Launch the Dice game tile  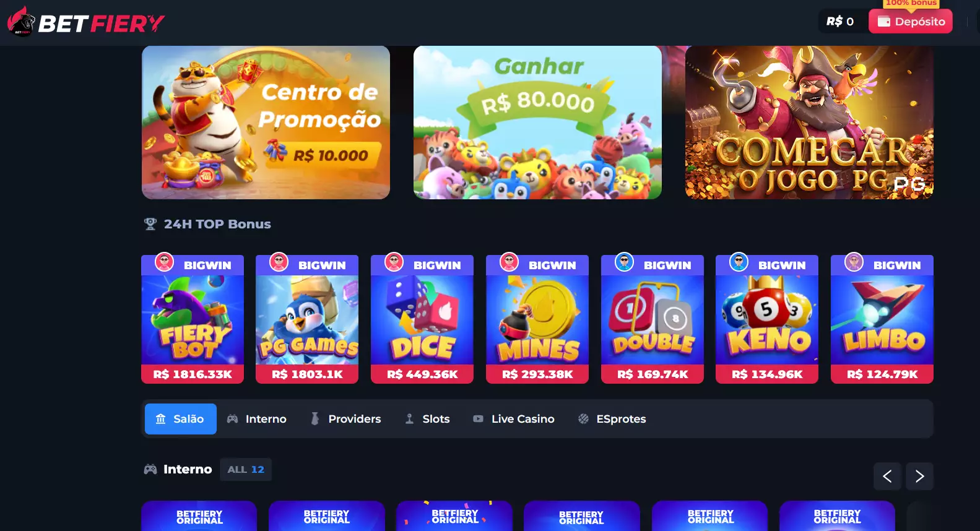pos(422,319)
